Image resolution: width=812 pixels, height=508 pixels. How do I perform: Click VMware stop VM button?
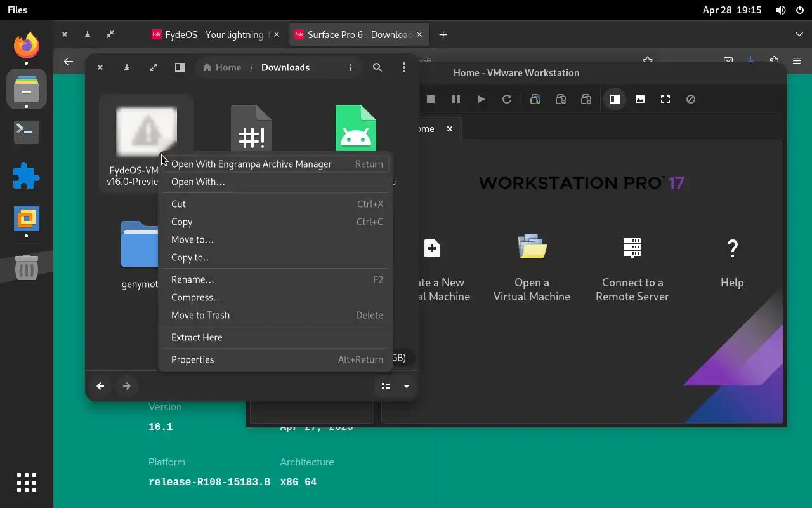pyautogui.click(x=431, y=99)
